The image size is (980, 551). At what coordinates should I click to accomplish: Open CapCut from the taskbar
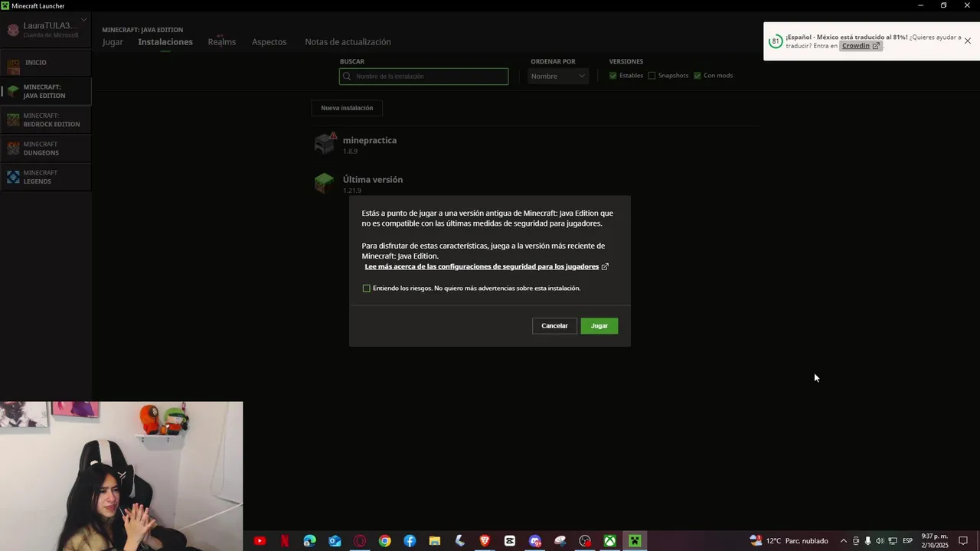point(510,541)
